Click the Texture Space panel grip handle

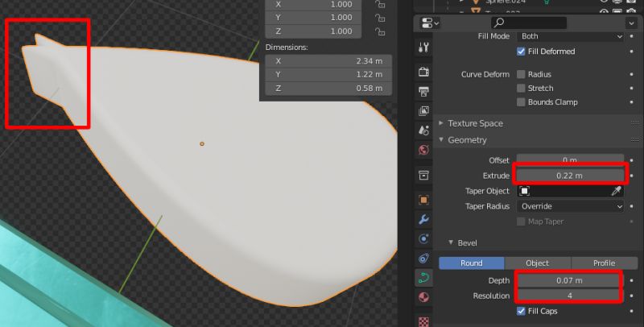(634, 123)
